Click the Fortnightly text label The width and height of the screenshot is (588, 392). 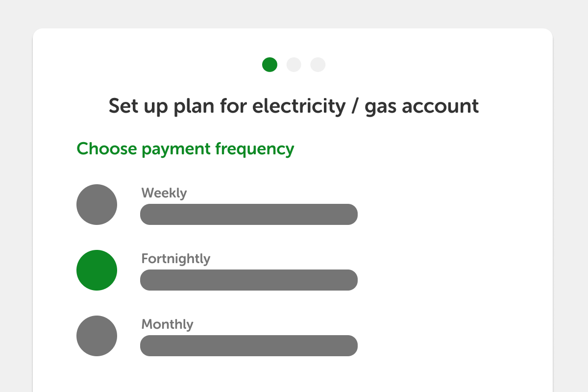point(175,259)
